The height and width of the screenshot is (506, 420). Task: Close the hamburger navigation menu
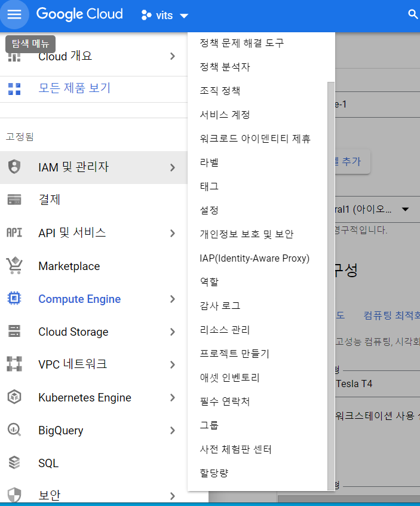coord(14,14)
